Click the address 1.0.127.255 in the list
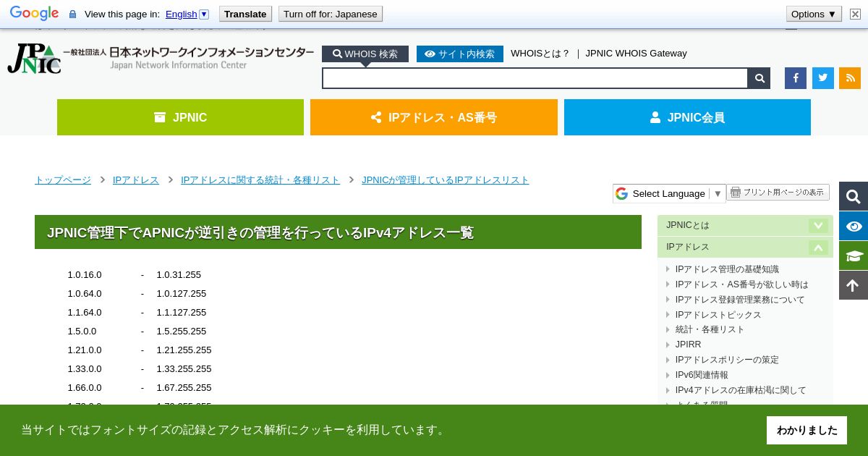868x456 pixels. 182,294
